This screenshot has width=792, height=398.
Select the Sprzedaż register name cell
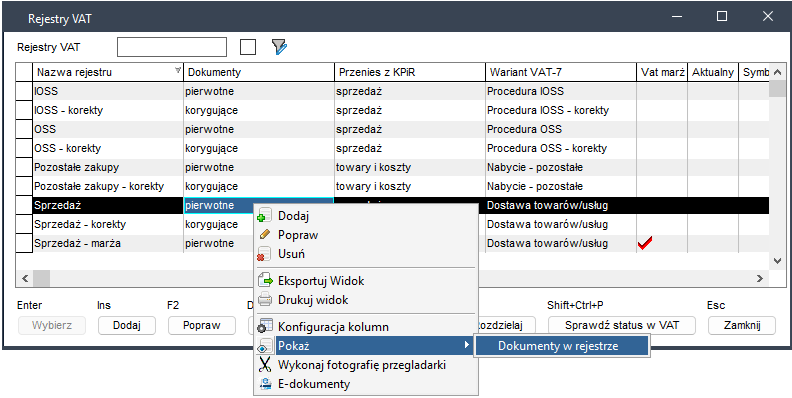[108, 205]
